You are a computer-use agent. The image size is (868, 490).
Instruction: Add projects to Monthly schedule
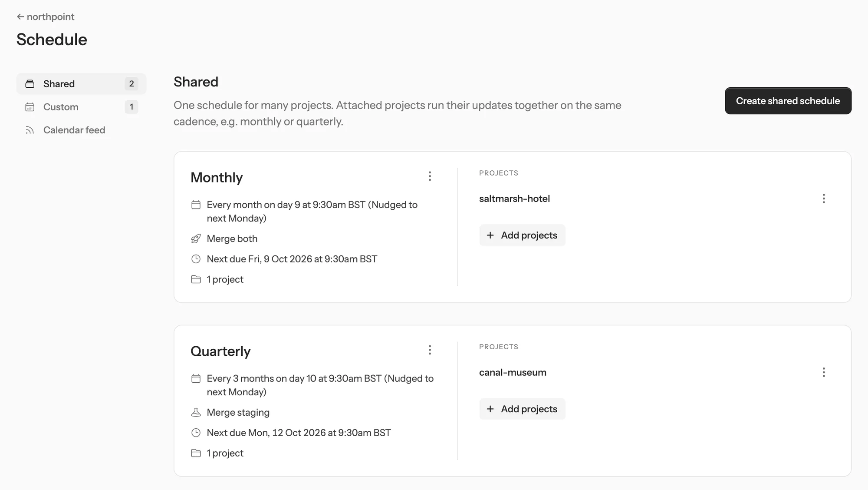[522, 235]
